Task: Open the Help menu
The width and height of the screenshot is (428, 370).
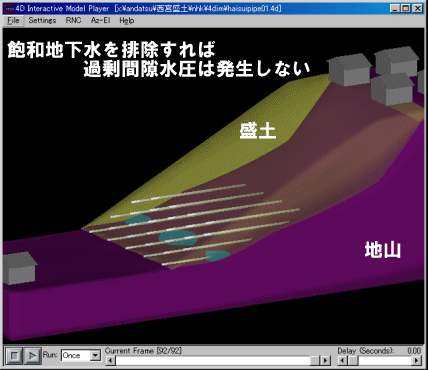Action: pyautogui.click(x=127, y=21)
